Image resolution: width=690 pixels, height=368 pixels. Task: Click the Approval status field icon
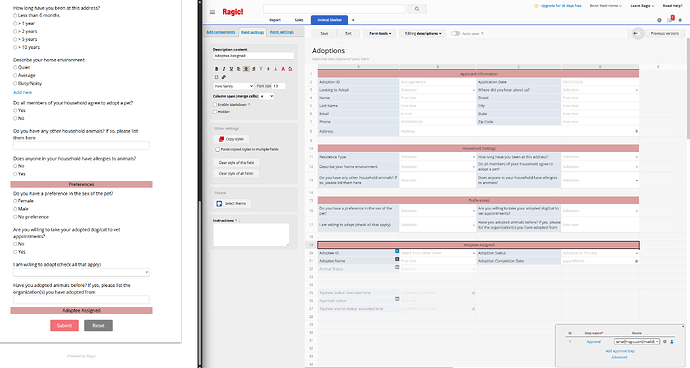click(x=397, y=299)
